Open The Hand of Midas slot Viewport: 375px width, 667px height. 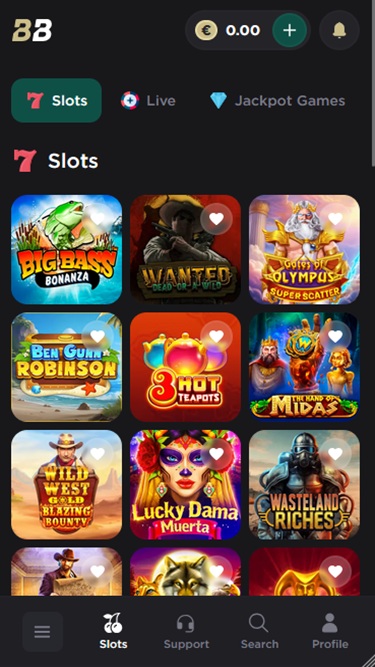tap(304, 367)
